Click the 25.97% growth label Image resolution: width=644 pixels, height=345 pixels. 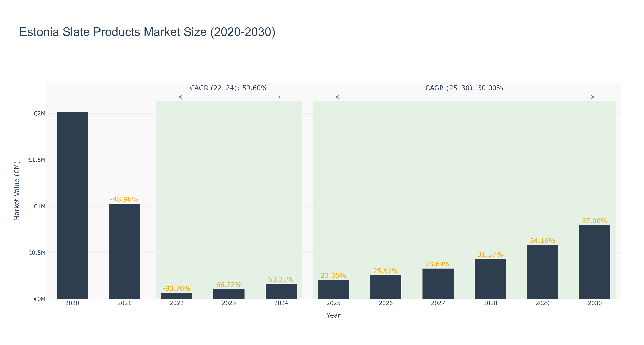point(385,271)
